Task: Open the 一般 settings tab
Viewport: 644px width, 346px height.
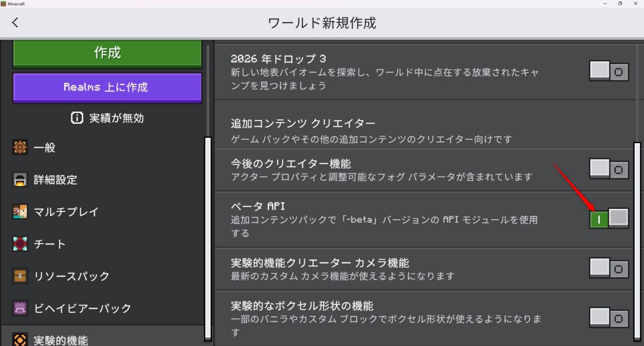Action: pyautogui.click(x=103, y=148)
